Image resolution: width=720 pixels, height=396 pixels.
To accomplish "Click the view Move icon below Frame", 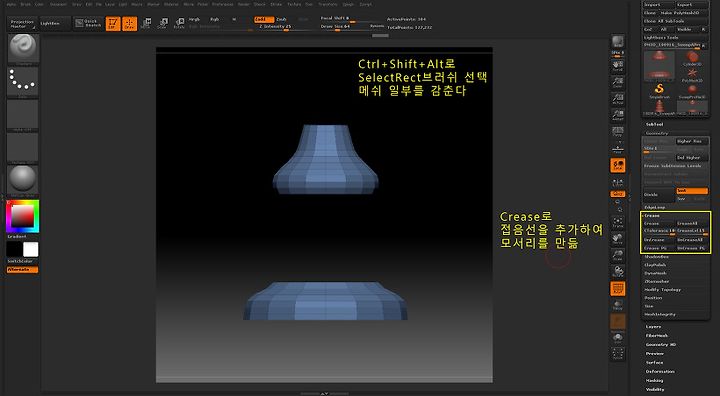I will click(x=618, y=239).
